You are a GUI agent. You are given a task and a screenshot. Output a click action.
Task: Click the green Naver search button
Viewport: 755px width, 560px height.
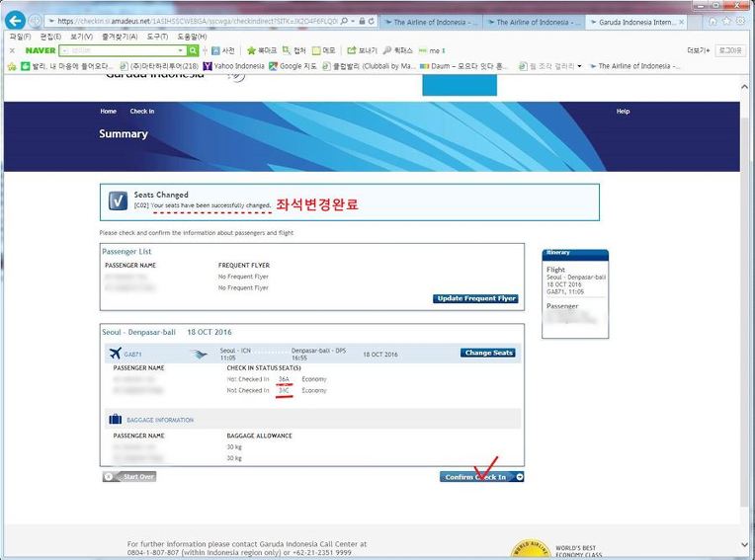[x=193, y=50]
